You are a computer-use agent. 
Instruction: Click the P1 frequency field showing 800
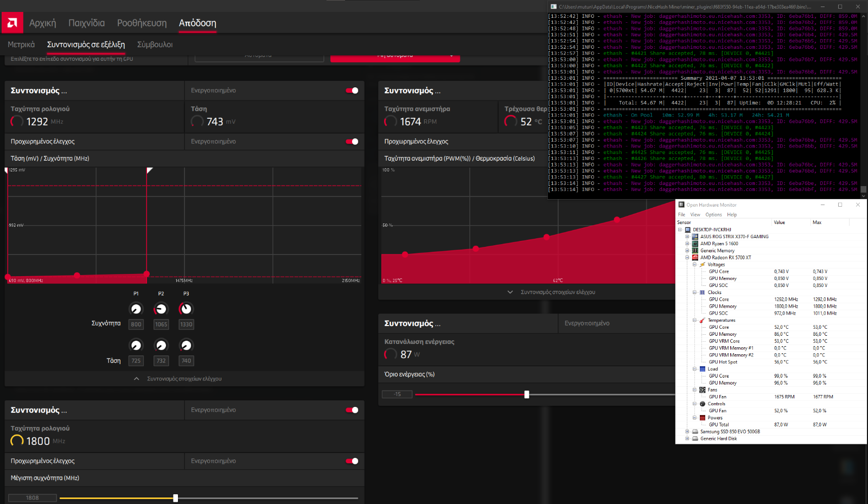point(136,324)
